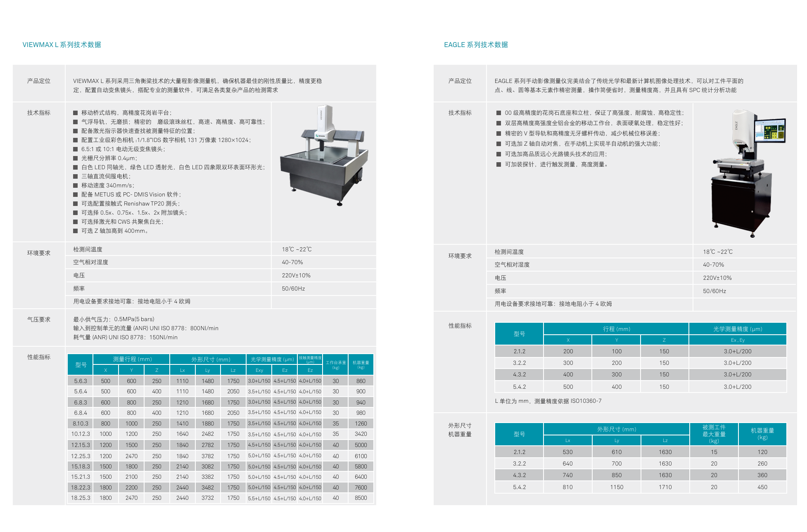The height and width of the screenshot is (532, 807).
Task: Click bullet square before 移动速度 340mm/s
Action: 75,185
